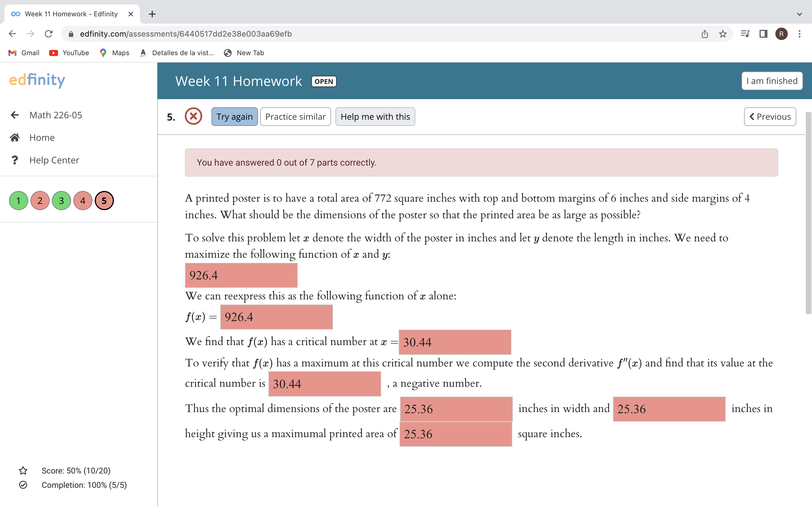Image resolution: width=812 pixels, height=507 pixels.
Task: Click the back arrow next to Math 226-05
Action: click(14, 115)
